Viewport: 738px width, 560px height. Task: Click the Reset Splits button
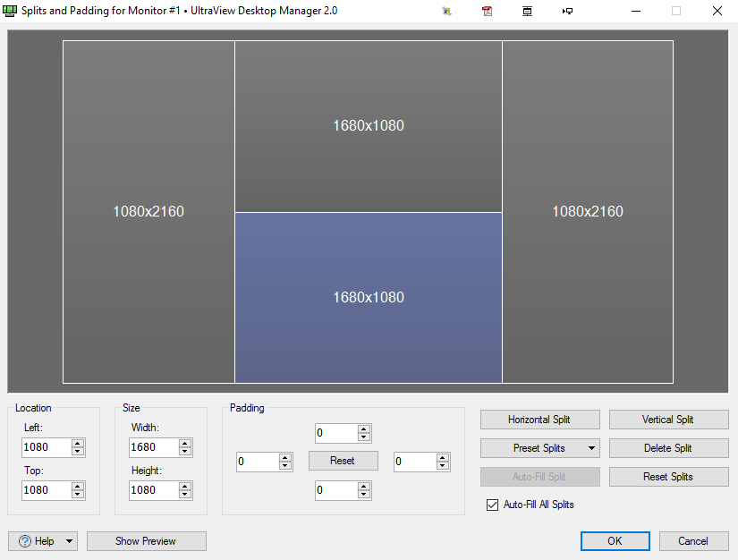coord(668,477)
